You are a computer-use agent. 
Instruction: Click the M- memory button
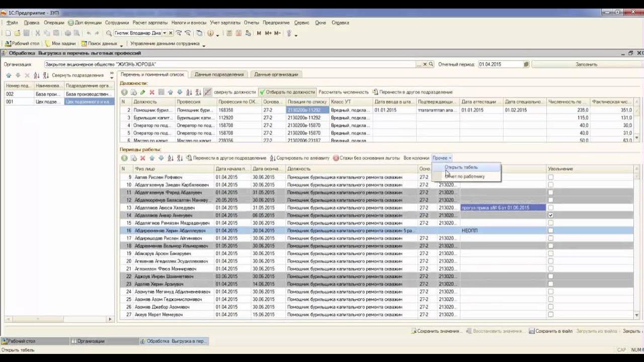coord(277,33)
